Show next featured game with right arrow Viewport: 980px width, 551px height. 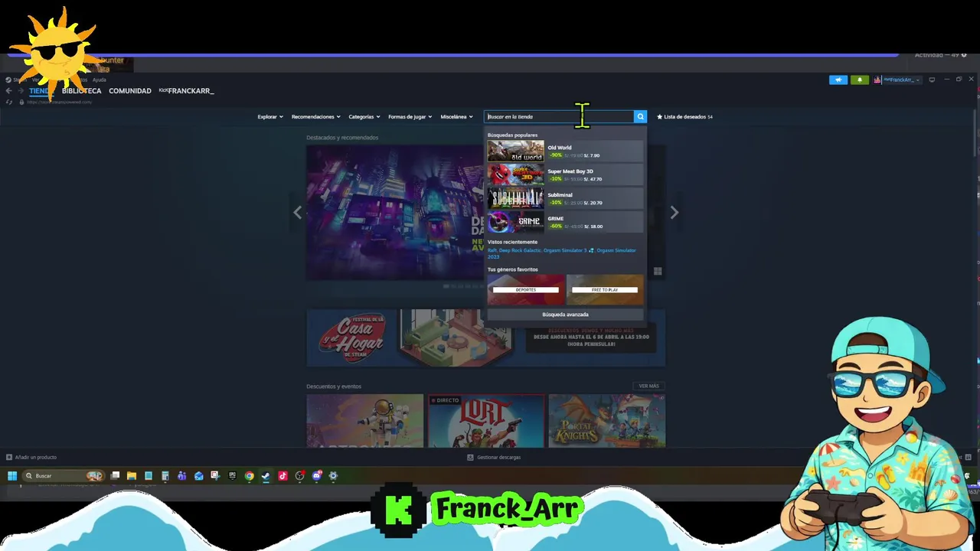click(674, 213)
